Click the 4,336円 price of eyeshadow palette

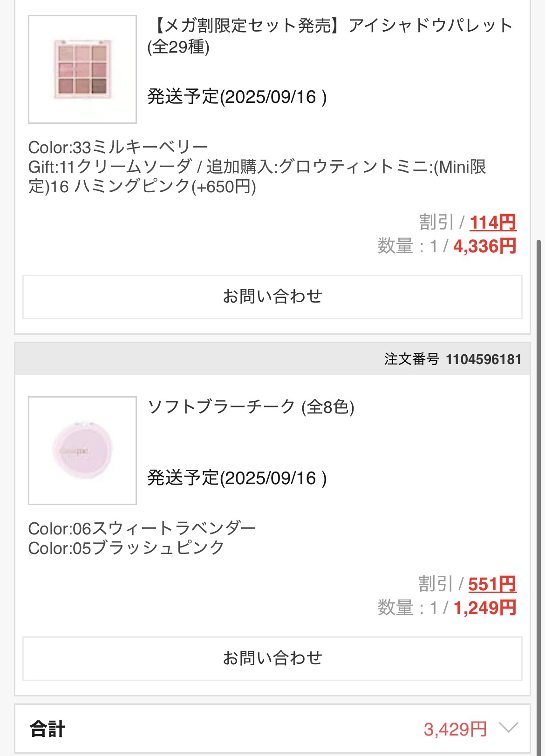(x=484, y=246)
